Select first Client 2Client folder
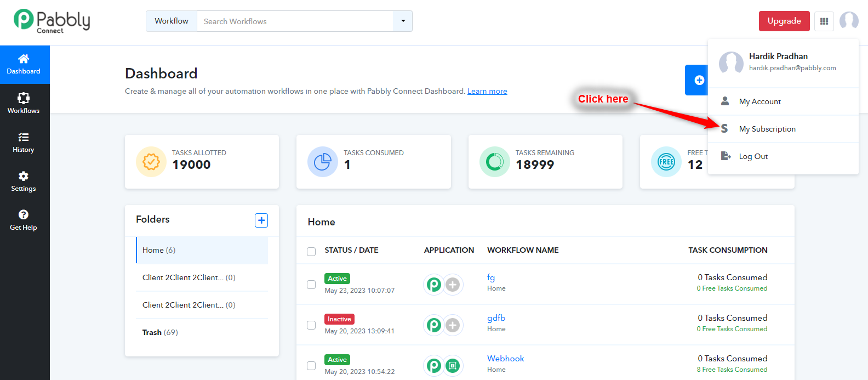 click(202, 277)
